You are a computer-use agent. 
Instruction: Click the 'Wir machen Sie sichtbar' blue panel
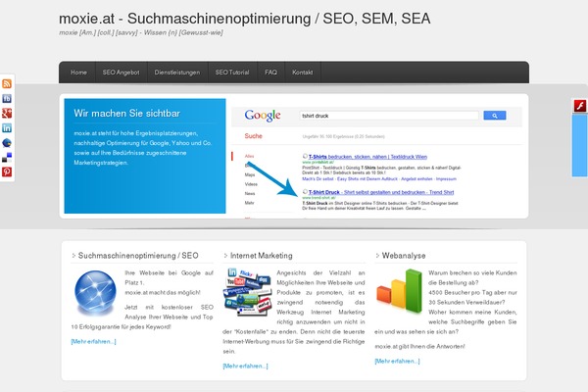(145, 156)
